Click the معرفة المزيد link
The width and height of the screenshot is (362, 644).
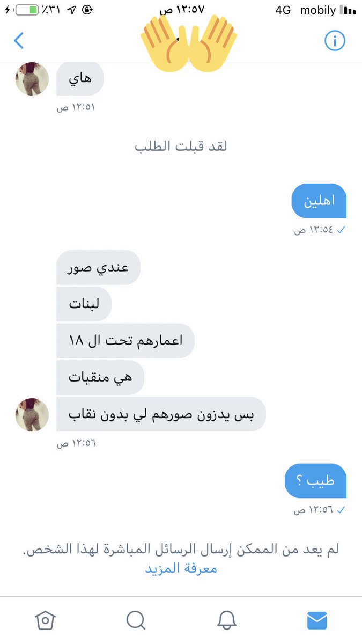click(x=181, y=568)
